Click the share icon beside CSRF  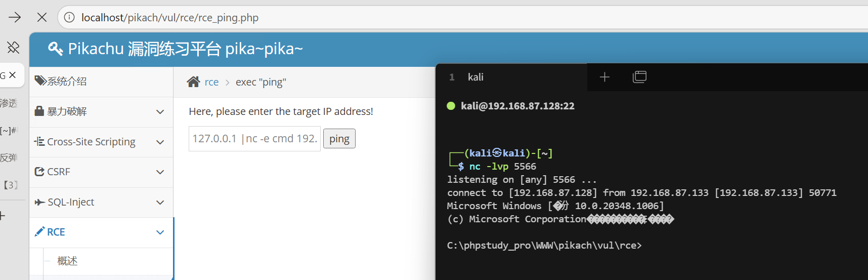point(39,172)
